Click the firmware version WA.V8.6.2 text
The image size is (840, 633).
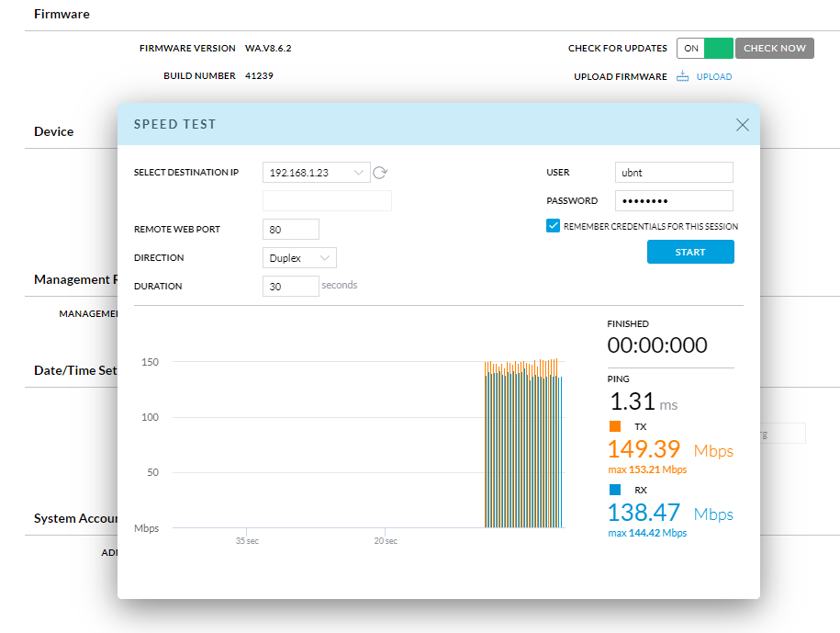tap(268, 49)
